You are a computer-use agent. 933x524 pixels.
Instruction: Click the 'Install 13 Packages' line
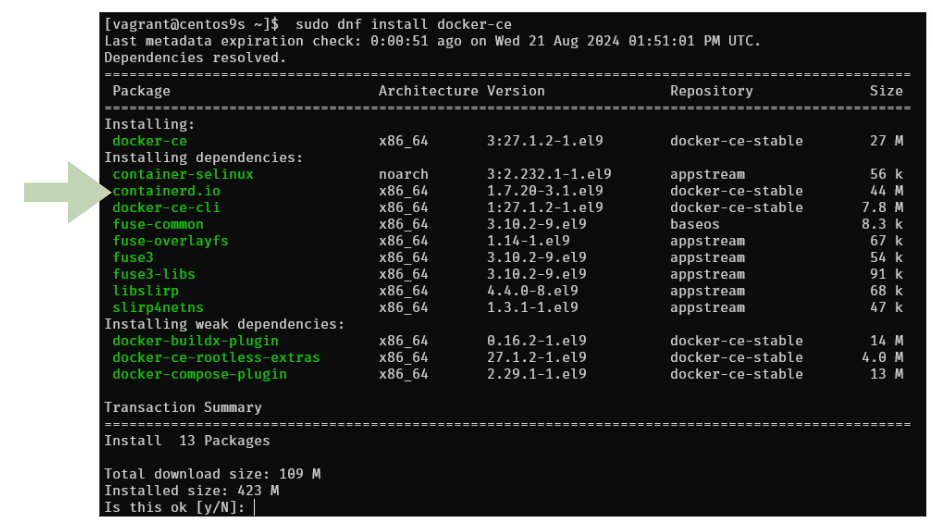186,440
